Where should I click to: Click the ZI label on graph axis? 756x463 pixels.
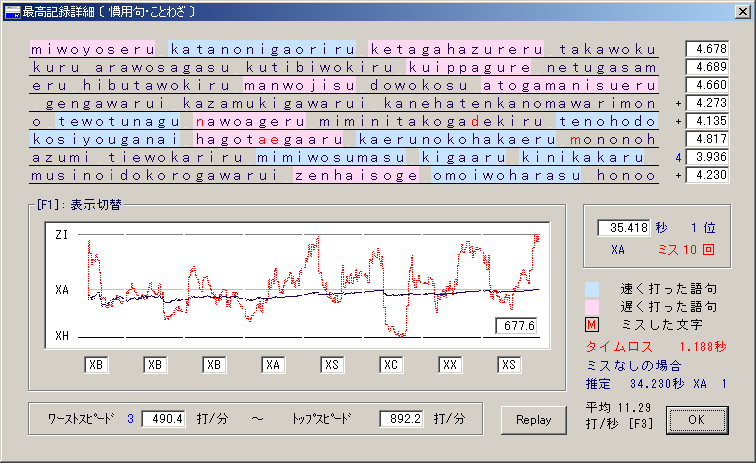pyautogui.click(x=62, y=235)
